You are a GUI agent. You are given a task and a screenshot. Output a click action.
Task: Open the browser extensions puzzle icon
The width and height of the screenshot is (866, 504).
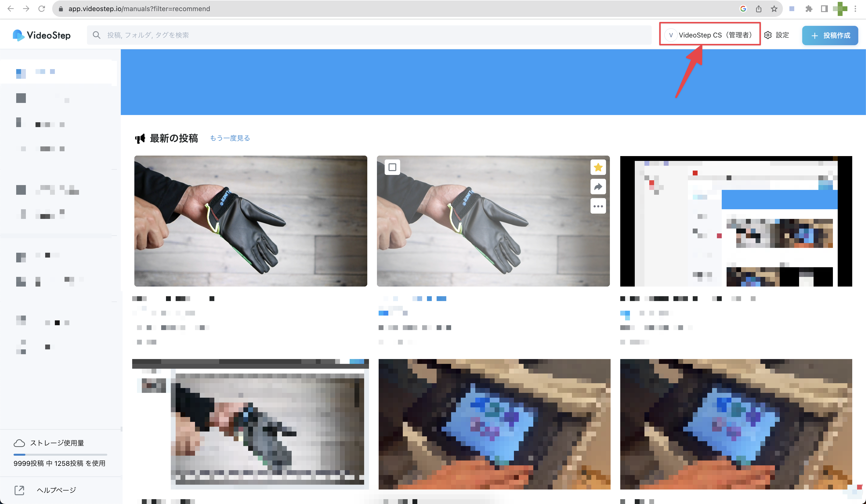click(808, 9)
